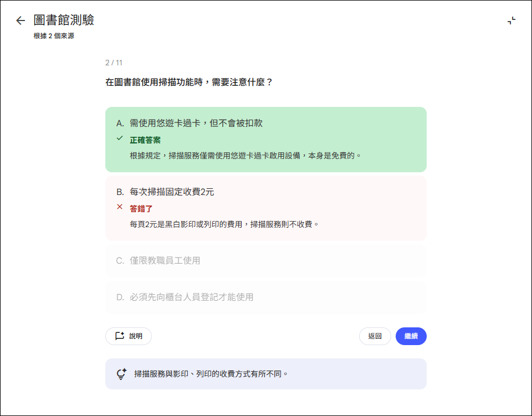Click the blue 繼續 button

point(411,336)
